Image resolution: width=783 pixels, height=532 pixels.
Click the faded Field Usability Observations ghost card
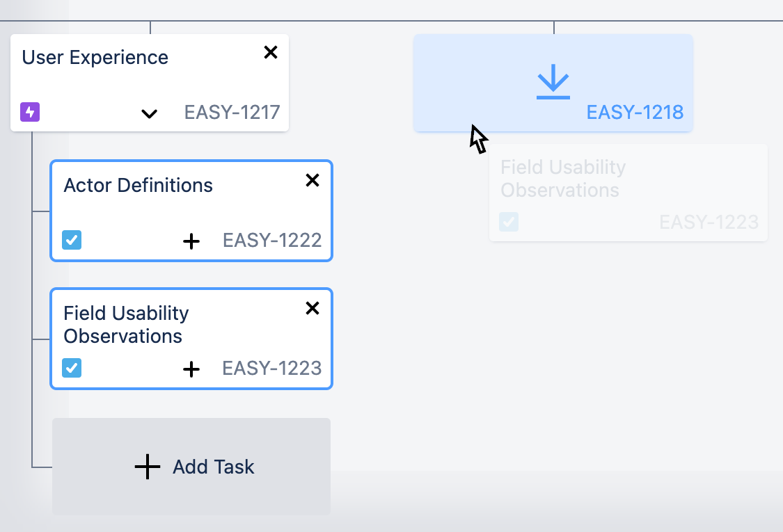coord(628,193)
